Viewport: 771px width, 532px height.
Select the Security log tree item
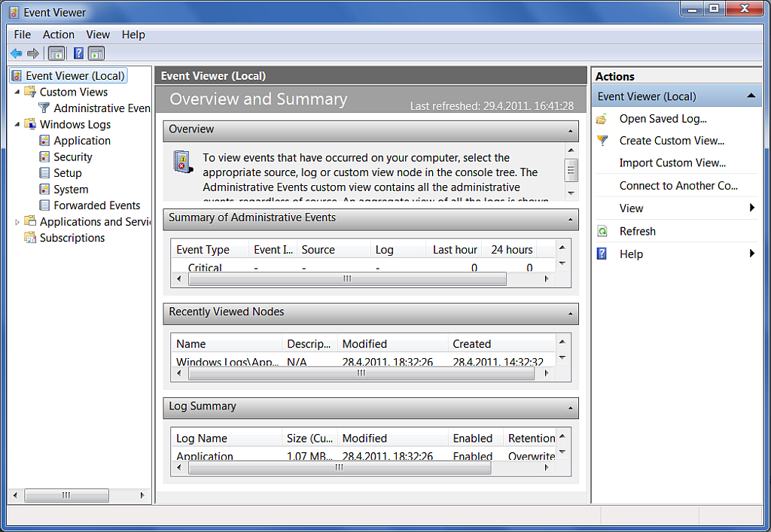(x=73, y=157)
